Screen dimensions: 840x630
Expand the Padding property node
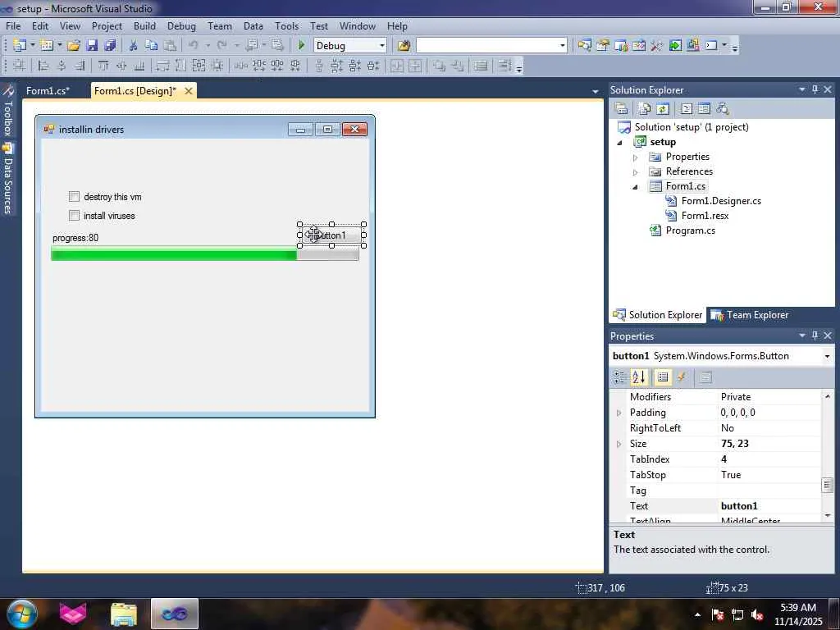619,413
